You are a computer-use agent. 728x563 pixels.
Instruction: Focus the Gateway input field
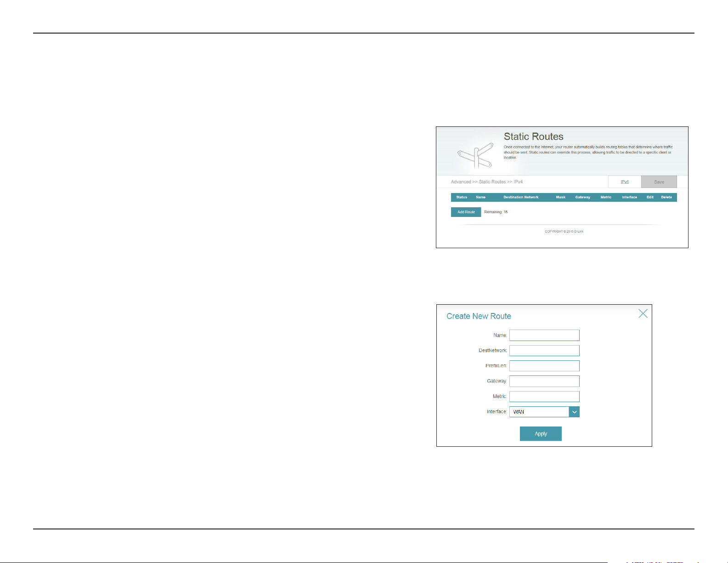[x=544, y=381]
